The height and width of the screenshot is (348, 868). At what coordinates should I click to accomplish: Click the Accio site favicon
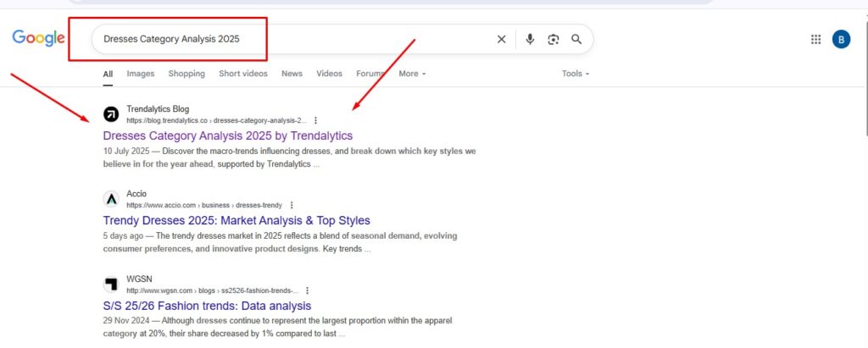click(111, 199)
